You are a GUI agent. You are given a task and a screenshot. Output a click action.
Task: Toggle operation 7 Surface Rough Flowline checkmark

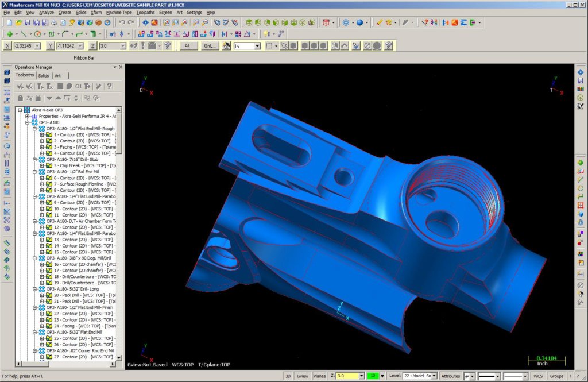(x=49, y=184)
